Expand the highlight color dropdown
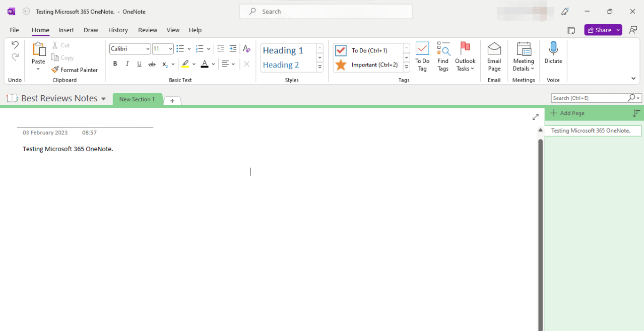The width and height of the screenshot is (644, 331). click(x=194, y=64)
